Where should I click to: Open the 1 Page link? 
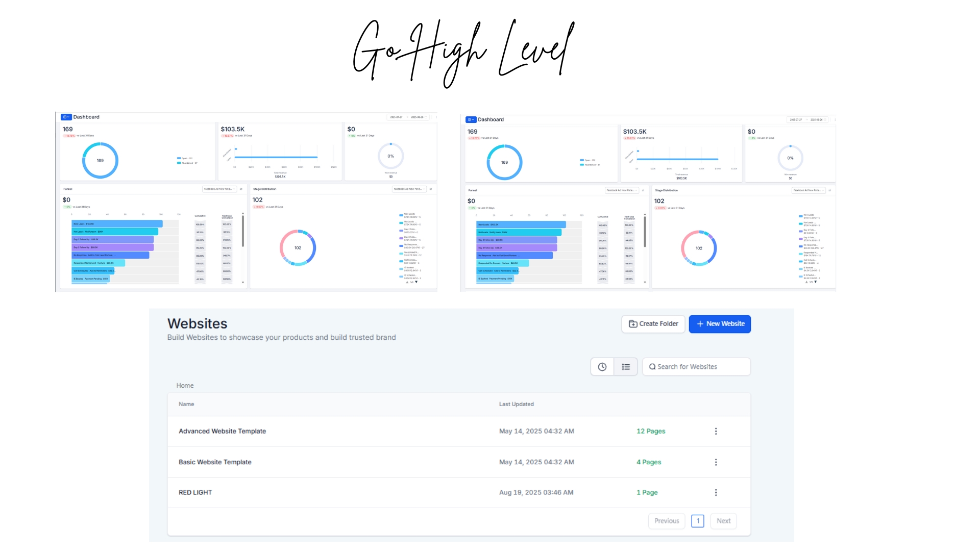tap(647, 492)
